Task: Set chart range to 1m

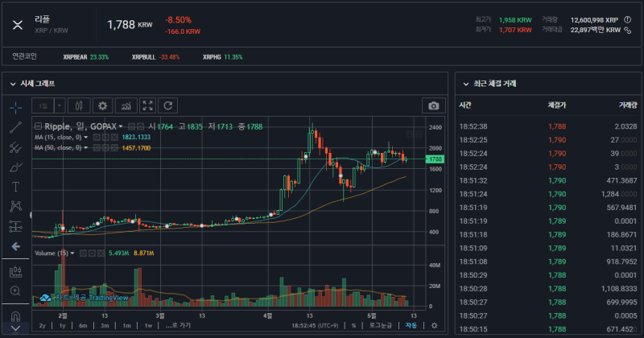Action: click(126, 325)
